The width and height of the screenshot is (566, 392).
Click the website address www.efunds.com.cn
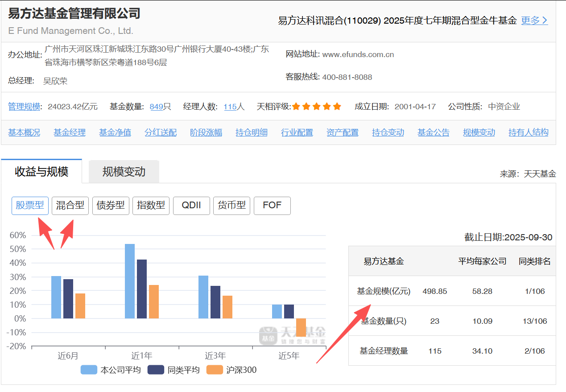pos(358,54)
